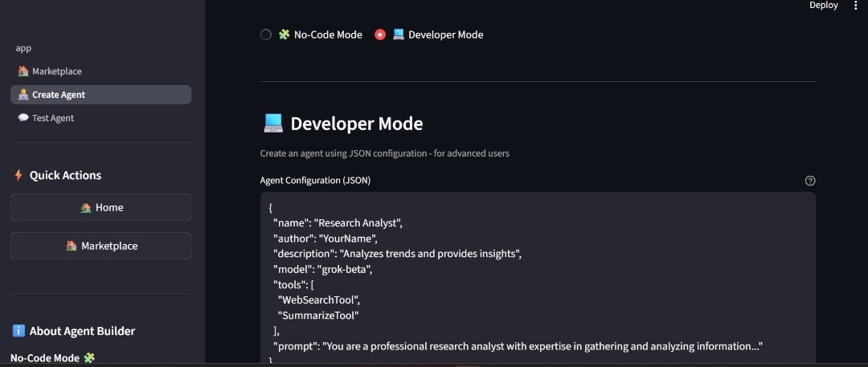Click the help icon beside Agent Configuration
The height and width of the screenshot is (367, 868).
pyautogui.click(x=810, y=181)
